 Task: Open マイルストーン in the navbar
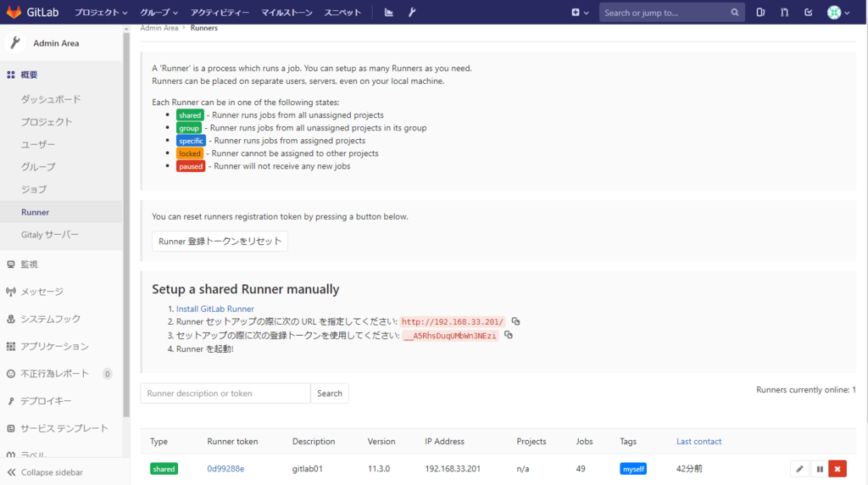point(287,12)
